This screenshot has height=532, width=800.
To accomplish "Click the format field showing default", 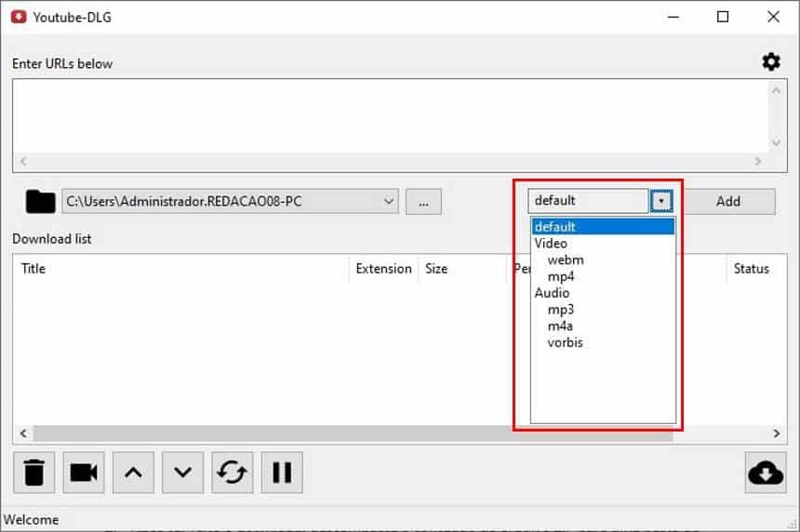I will (588, 201).
